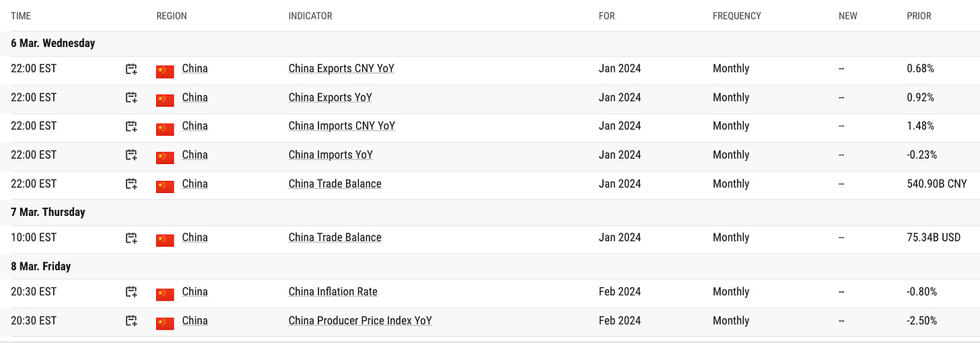Click China region link in Imports CNY YoY row
The image size is (980, 343).
click(x=195, y=126)
